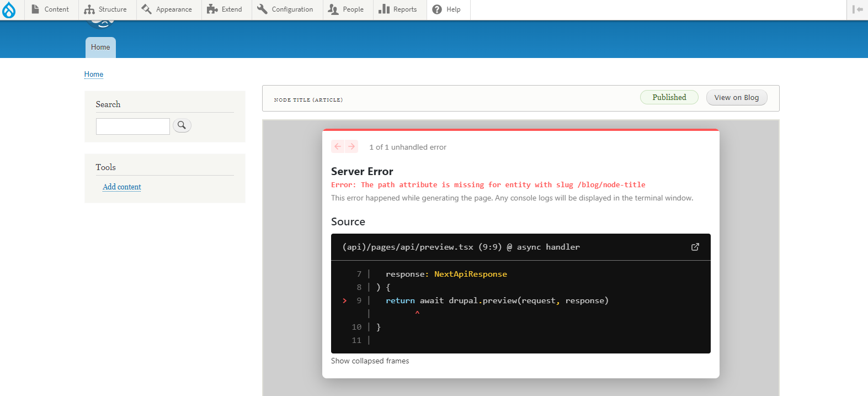Click the Tools block heading

pyautogui.click(x=106, y=167)
